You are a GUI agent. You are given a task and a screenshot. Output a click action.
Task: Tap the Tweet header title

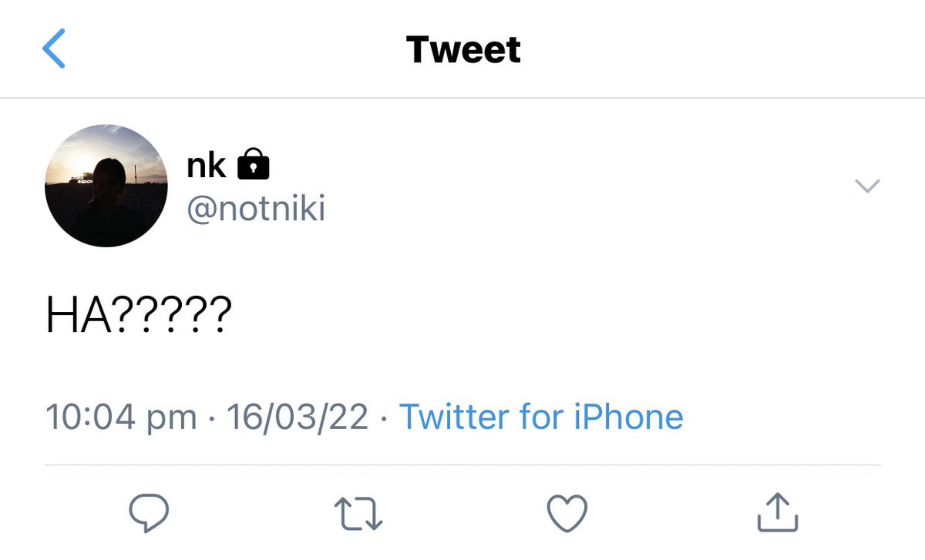click(x=463, y=49)
